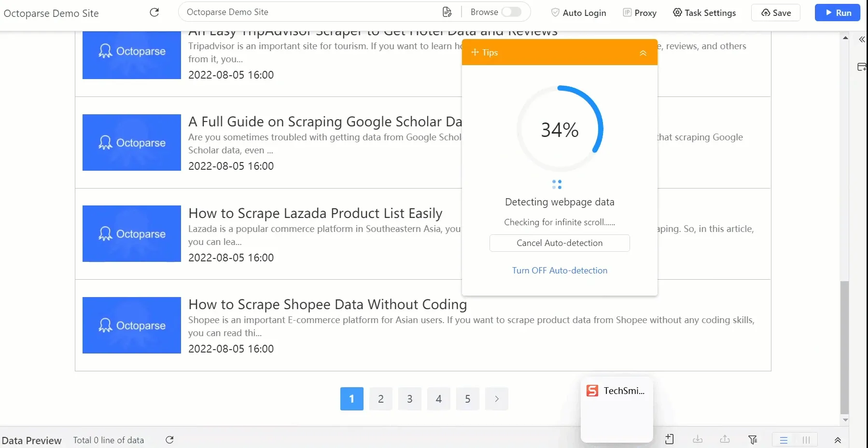Click 'Checking for infinite scroll......' status text

point(560,222)
